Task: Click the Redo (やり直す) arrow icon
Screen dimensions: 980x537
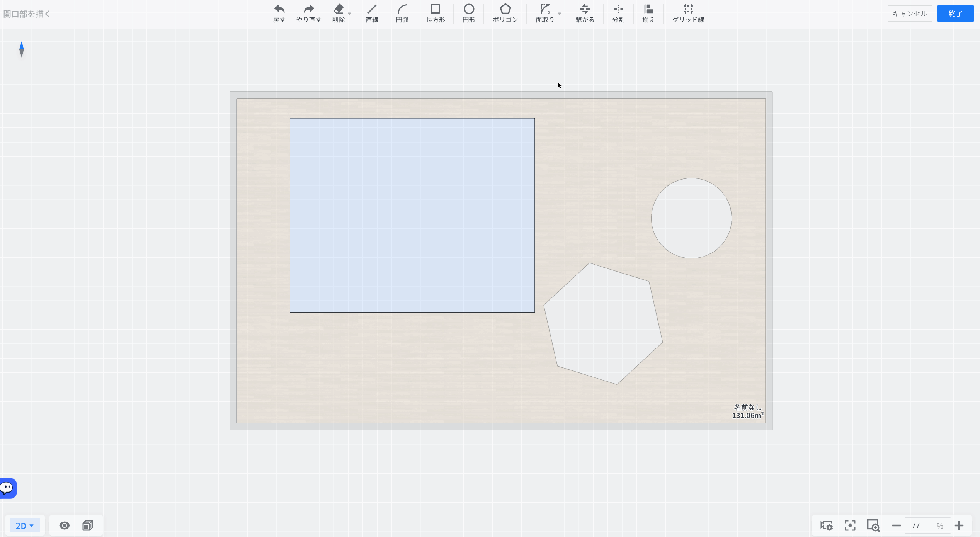Action: [x=309, y=9]
